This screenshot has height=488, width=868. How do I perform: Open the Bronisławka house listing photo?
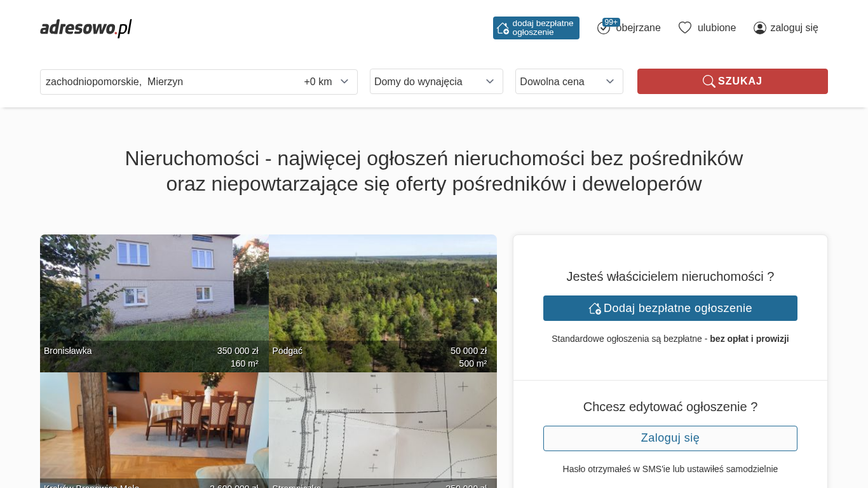point(154,292)
